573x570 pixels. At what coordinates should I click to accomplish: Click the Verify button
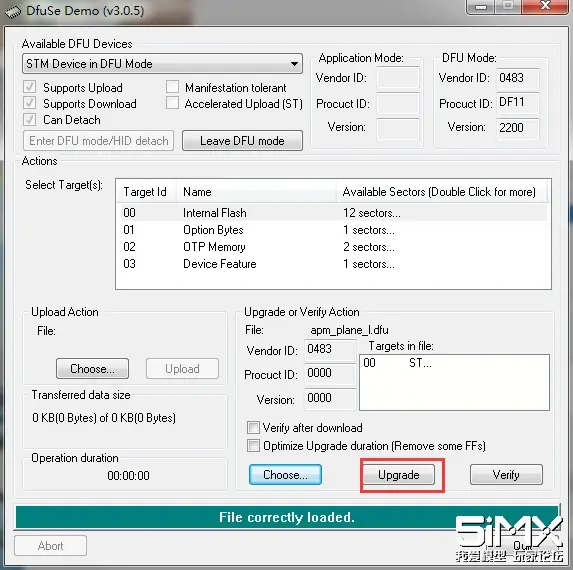click(x=506, y=475)
